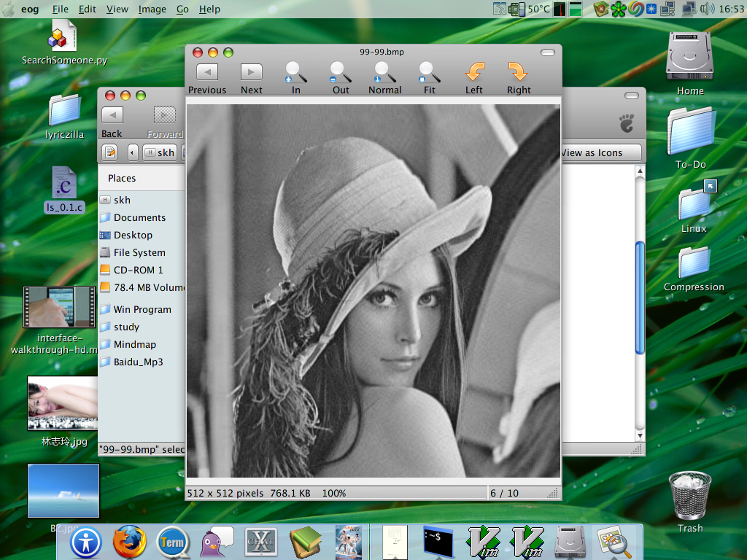Click the file browser vertical scrollbar thumb
The width and height of the screenshot is (747, 560).
tap(640, 298)
